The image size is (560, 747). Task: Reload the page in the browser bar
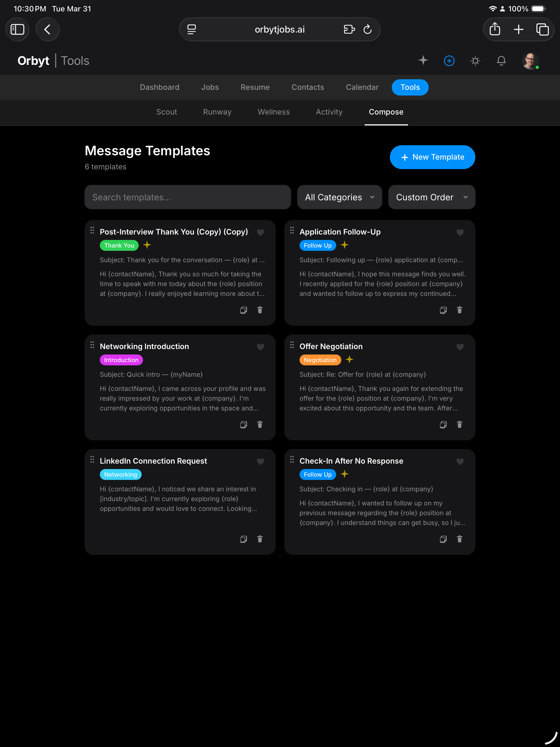[368, 29]
